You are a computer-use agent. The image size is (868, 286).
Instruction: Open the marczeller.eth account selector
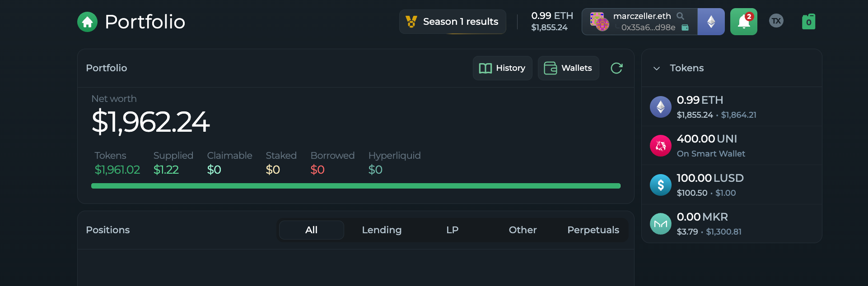639,22
